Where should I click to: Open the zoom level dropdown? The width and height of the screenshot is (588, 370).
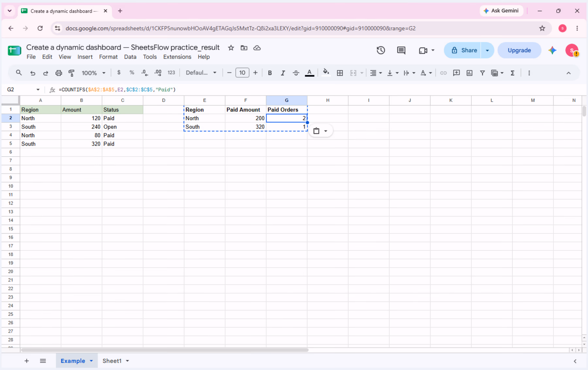[x=93, y=73]
